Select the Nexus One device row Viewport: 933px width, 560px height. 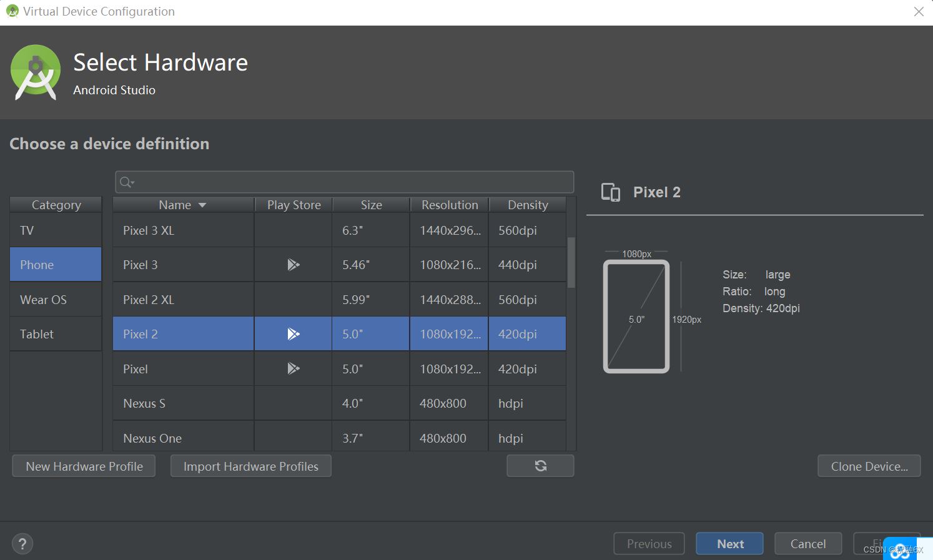click(340, 436)
